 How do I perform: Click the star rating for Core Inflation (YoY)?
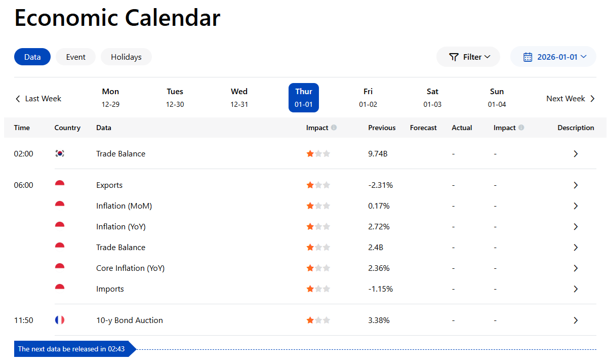[318, 268]
